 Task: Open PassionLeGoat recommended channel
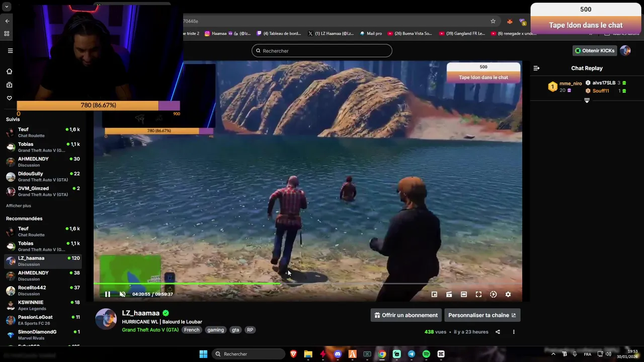coord(42,320)
